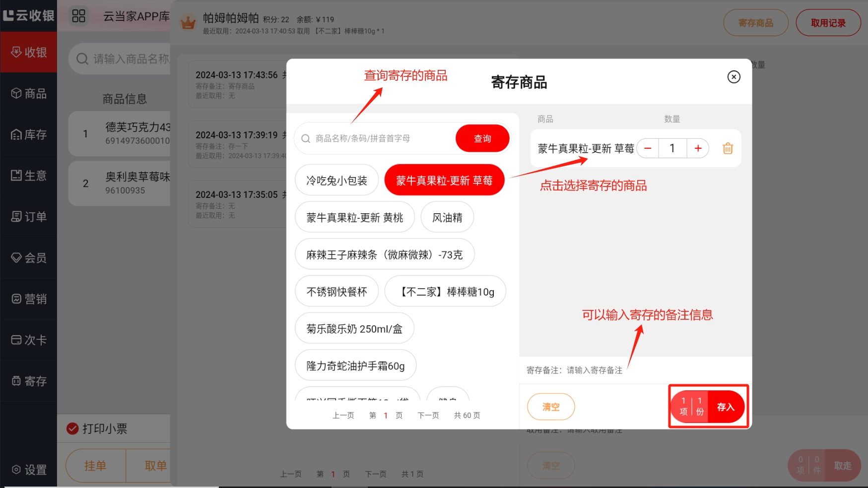The height and width of the screenshot is (488, 868).
Task: Increase quantity with the plus button
Action: pyautogui.click(x=698, y=148)
